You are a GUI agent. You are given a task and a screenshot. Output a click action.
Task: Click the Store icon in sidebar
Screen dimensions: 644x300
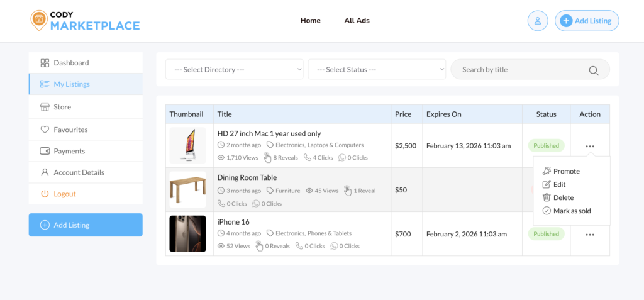[45, 107]
